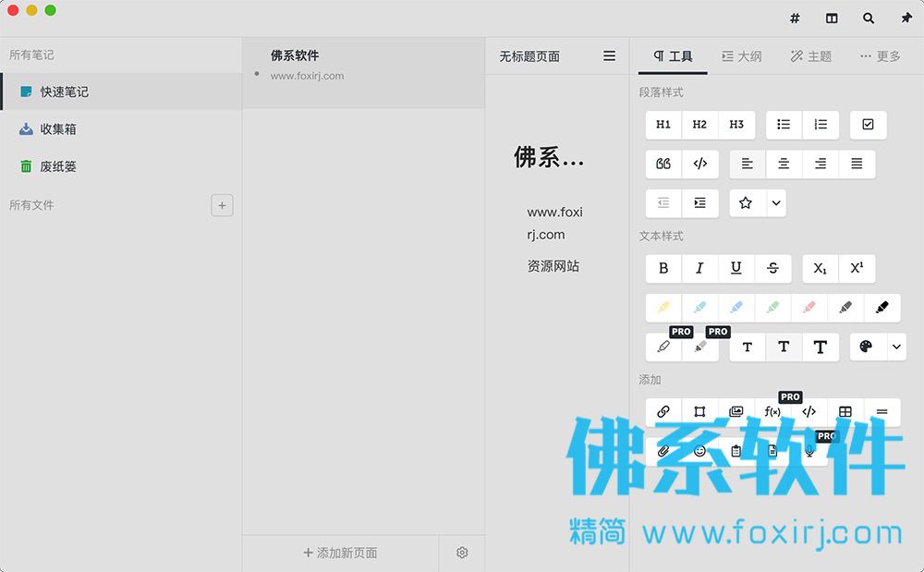The width and height of the screenshot is (924, 572).
Task: Open the 更多 more tab
Action: pos(881,56)
